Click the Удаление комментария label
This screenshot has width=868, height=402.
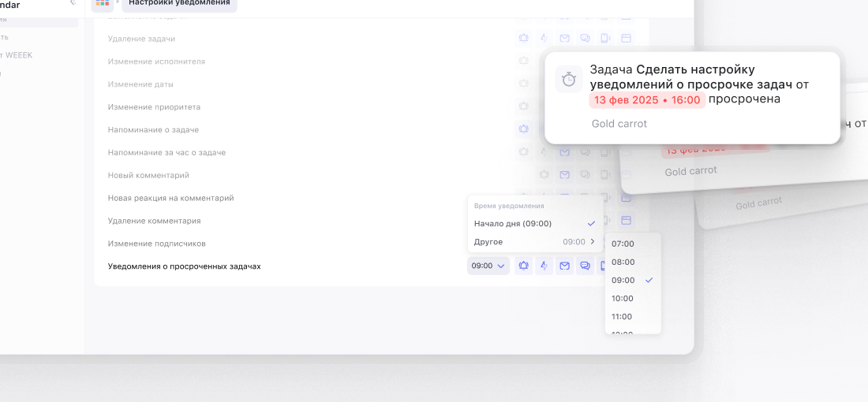[155, 221]
